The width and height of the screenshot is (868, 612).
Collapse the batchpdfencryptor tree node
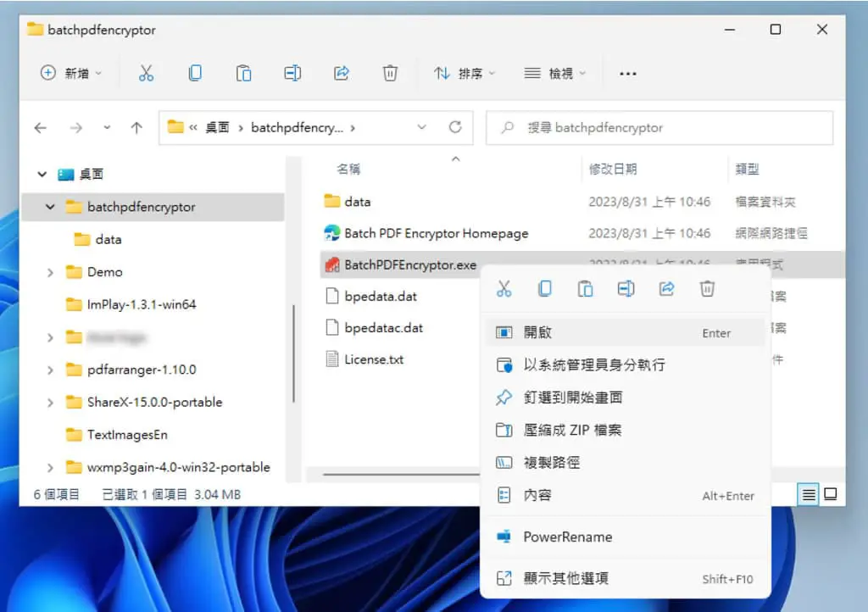[x=50, y=207]
